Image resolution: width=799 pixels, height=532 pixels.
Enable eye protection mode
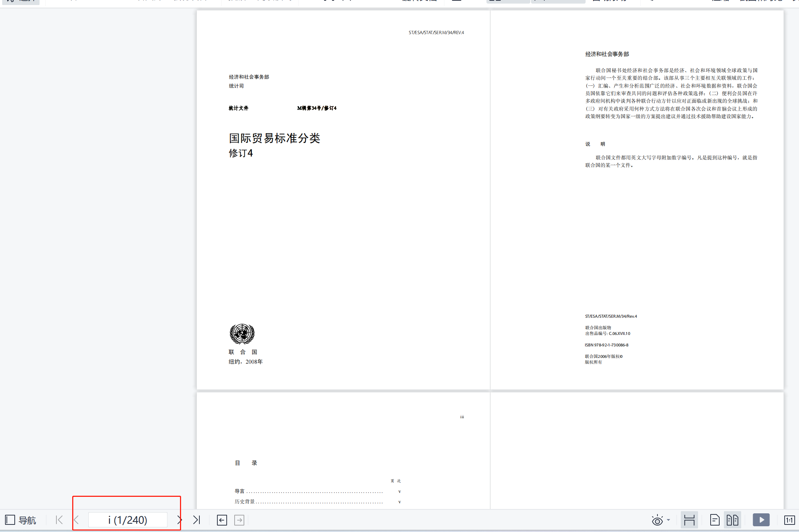coord(657,520)
